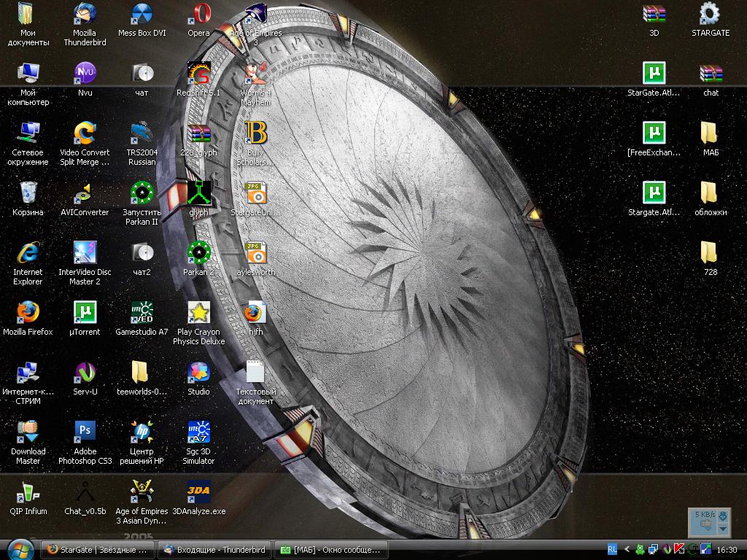Click the Windows Start button
The width and height of the screenshot is (747, 560).
pos(19,549)
